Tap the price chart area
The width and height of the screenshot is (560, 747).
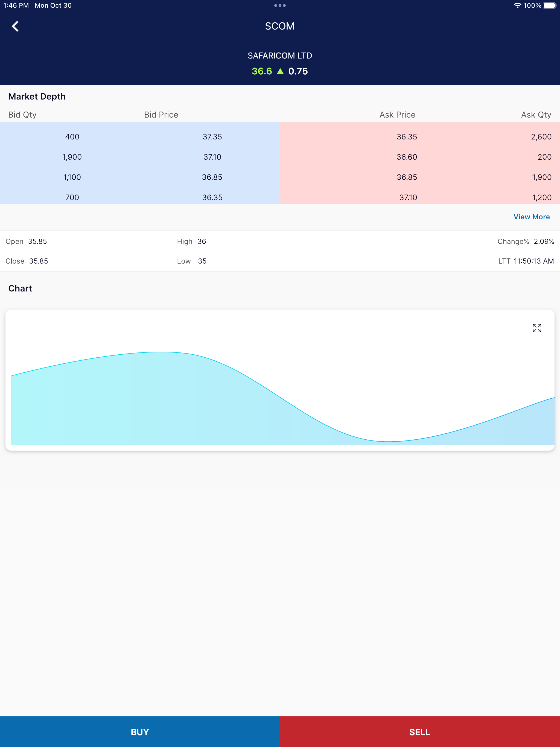[x=280, y=398]
